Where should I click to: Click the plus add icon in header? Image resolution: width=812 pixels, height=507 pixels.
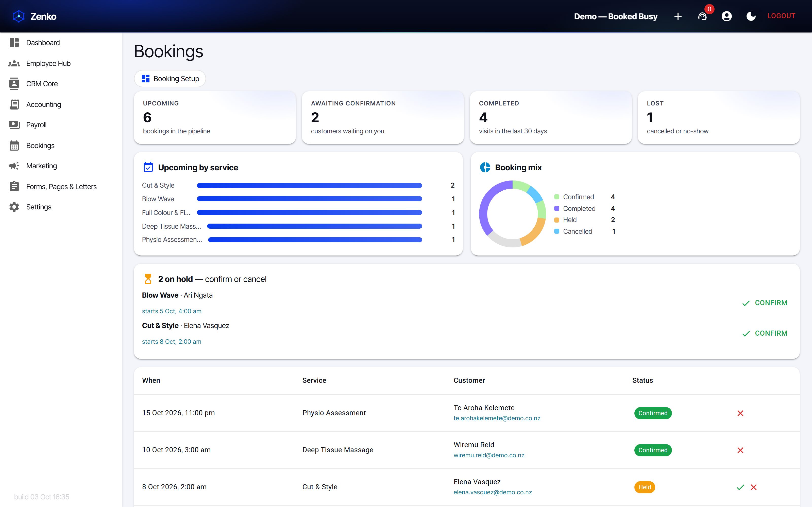pos(678,16)
